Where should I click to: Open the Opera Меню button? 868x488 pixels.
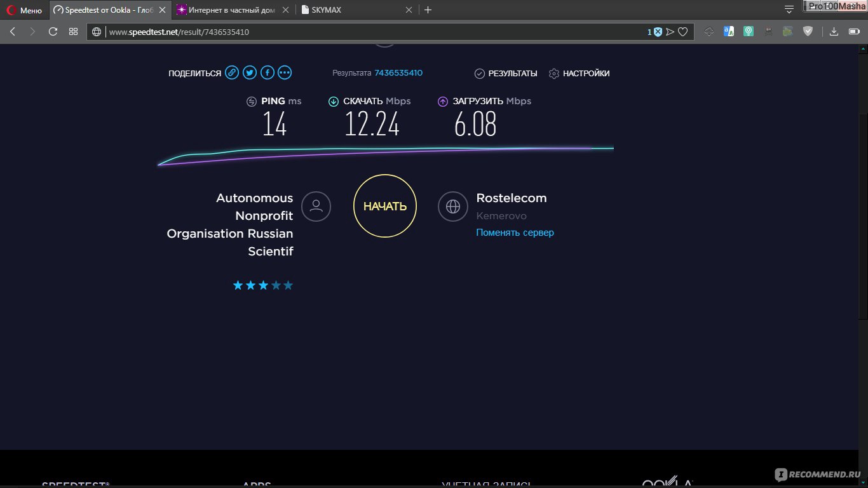[24, 10]
